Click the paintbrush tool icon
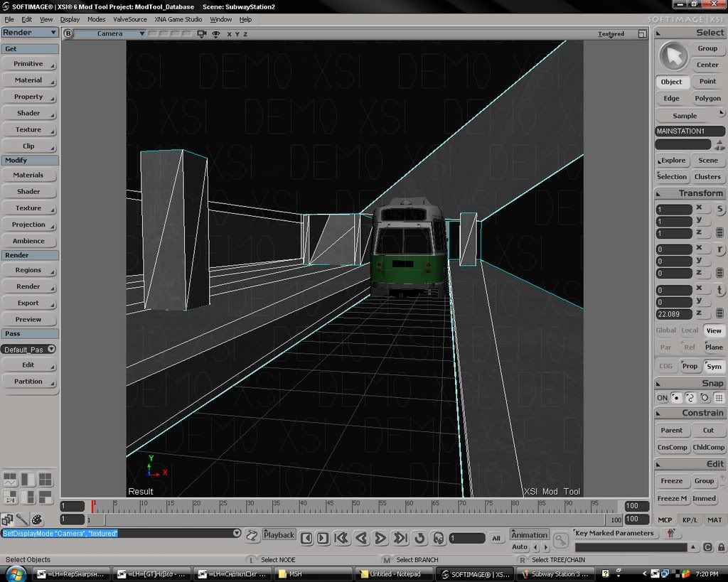 tap(22, 519)
